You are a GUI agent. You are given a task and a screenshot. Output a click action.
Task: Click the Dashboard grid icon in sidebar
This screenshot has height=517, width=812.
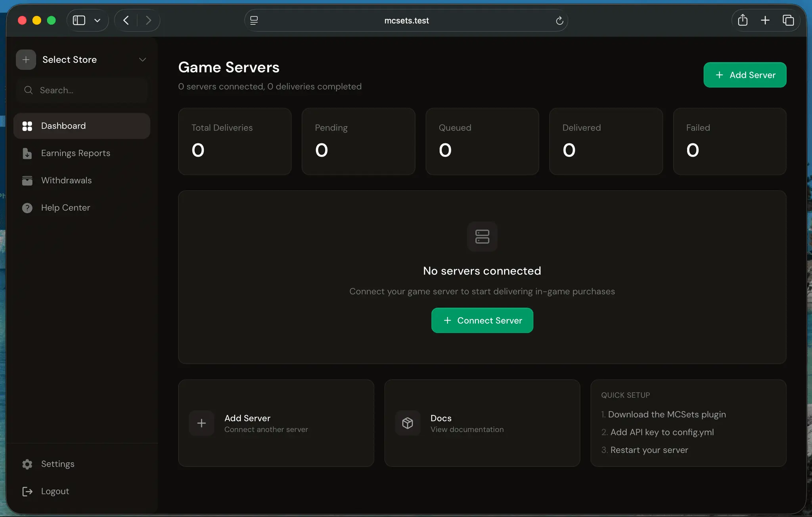(27, 126)
